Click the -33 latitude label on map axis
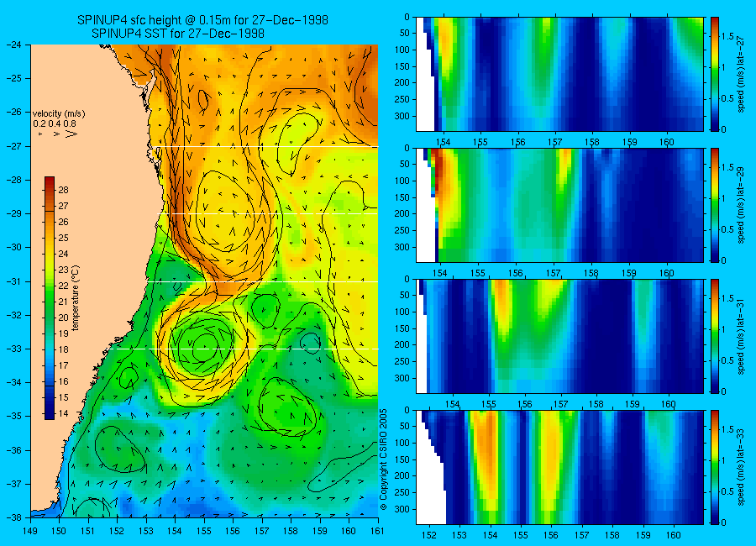 click(x=14, y=349)
